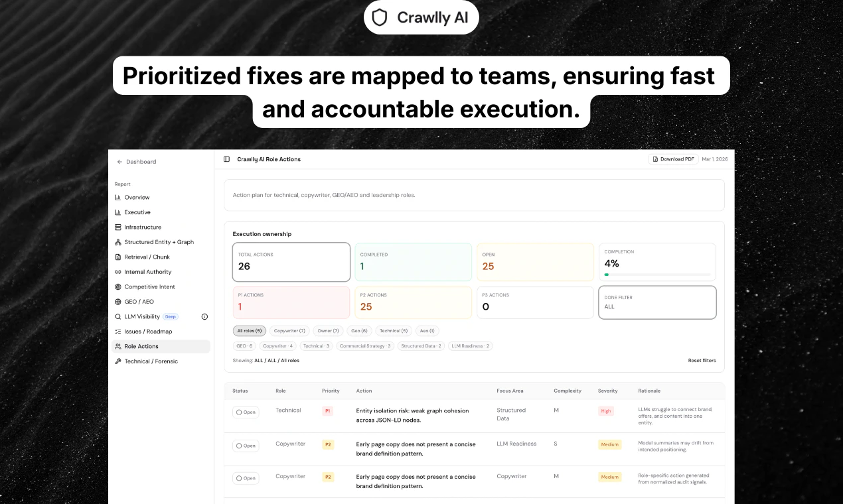Image resolution: width=843 pixels, height=504 pixels.
Task: Click the PDF file icon in Download button
Action: 656,159
